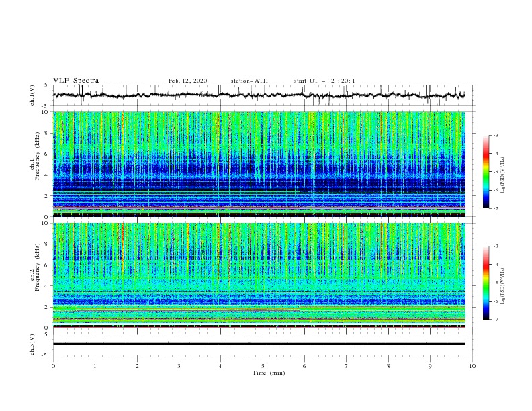Click the ch.1 spectrogram panel
The image size is (532, 411).
(x=259, y=164)
